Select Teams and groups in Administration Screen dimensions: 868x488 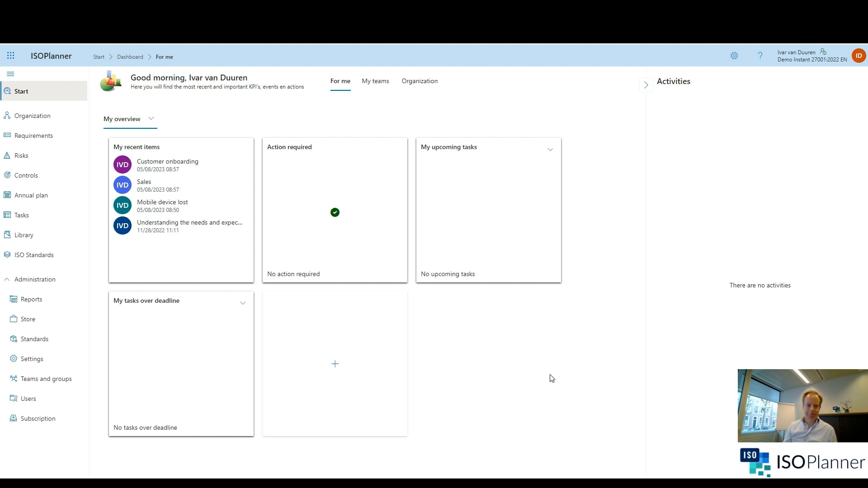46,378
